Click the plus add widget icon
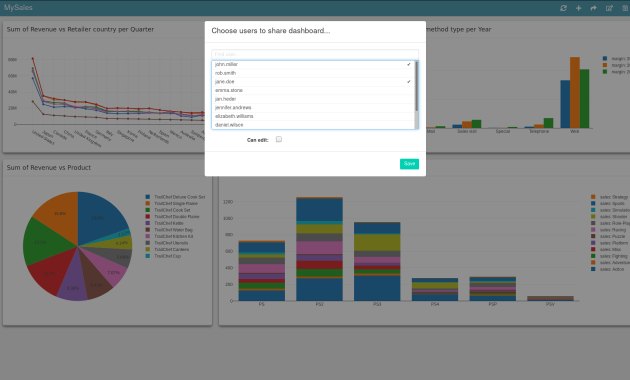630x380 pixels. coord(579,8)
